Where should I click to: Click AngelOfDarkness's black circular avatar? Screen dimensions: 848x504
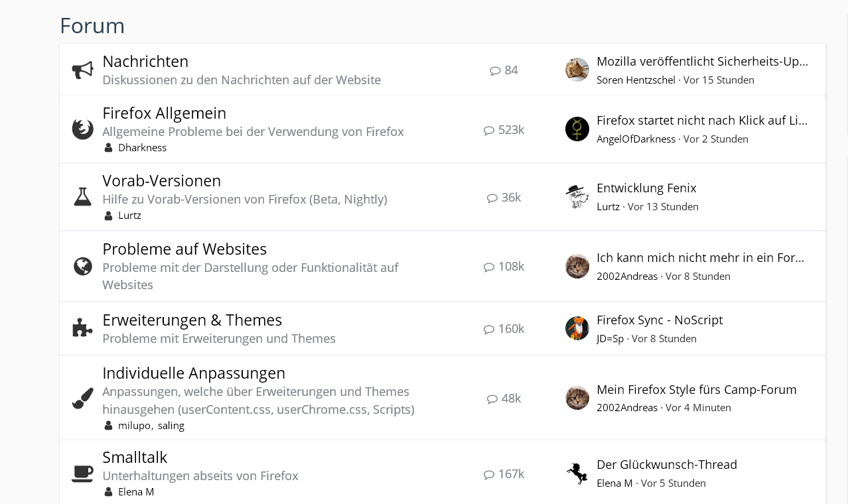pyautogui.click(x=577, y=129)
